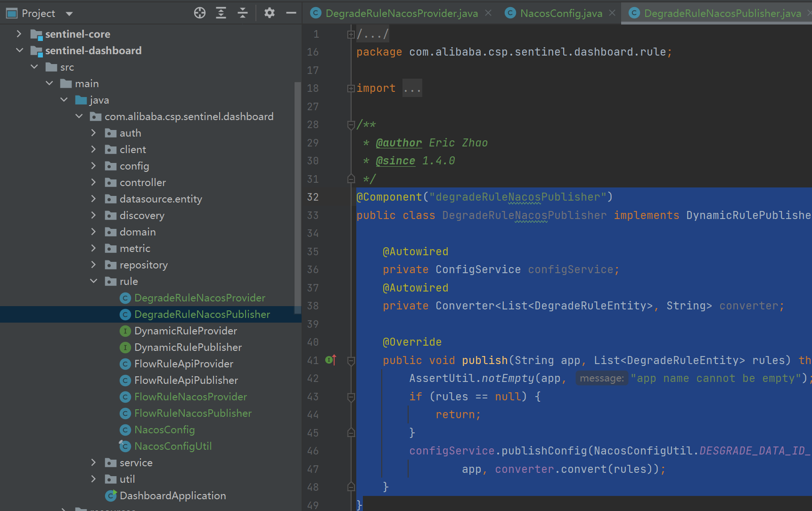Fold the if block at line 43

[x=351, y=397]
